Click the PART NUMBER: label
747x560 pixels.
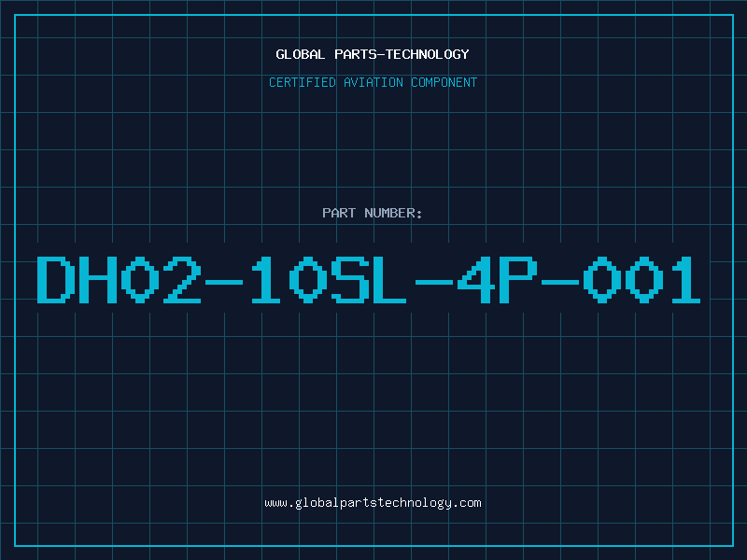tap(372, 213)
